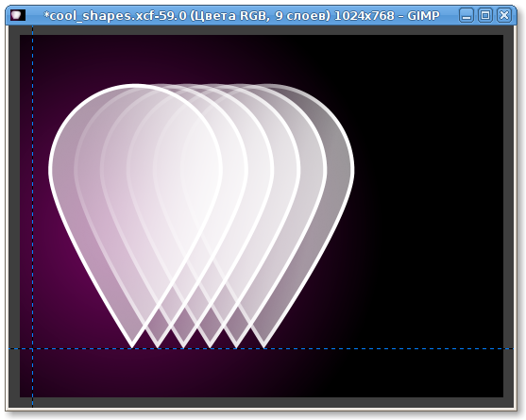Select the vertical blue dashed guide

click(x=32, y=201)
